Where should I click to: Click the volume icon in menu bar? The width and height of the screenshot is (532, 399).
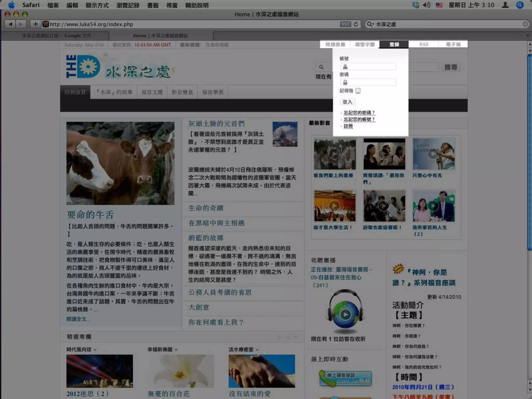426,5
